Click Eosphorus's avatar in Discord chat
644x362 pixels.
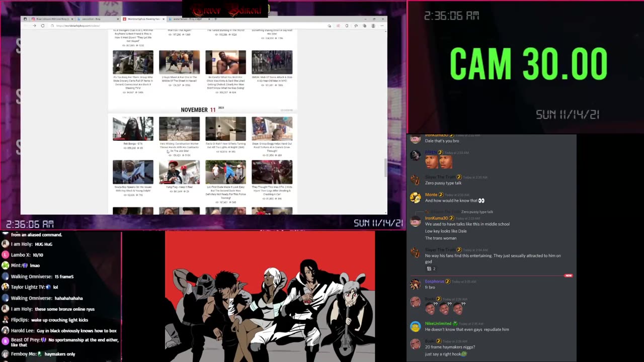click(x=415, y=284)
